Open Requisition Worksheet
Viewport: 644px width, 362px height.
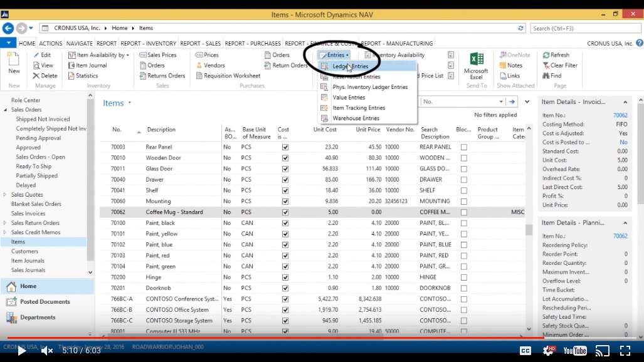(228, 76)
